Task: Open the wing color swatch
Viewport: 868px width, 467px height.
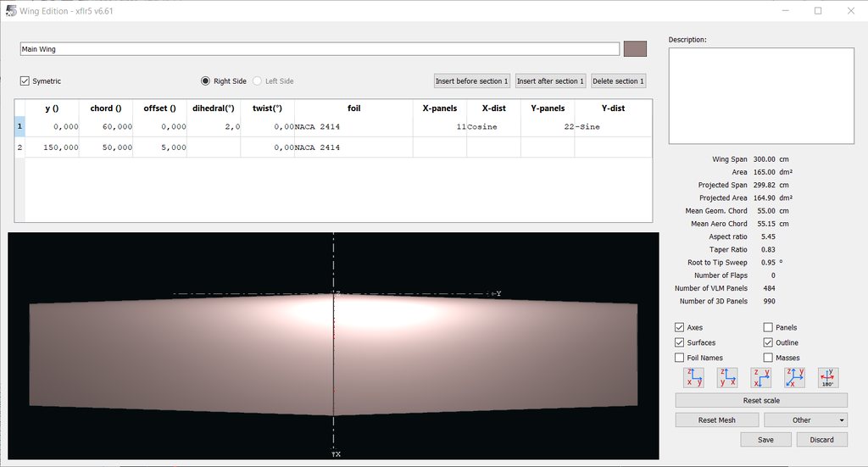Action: click(x=635, y=49)
